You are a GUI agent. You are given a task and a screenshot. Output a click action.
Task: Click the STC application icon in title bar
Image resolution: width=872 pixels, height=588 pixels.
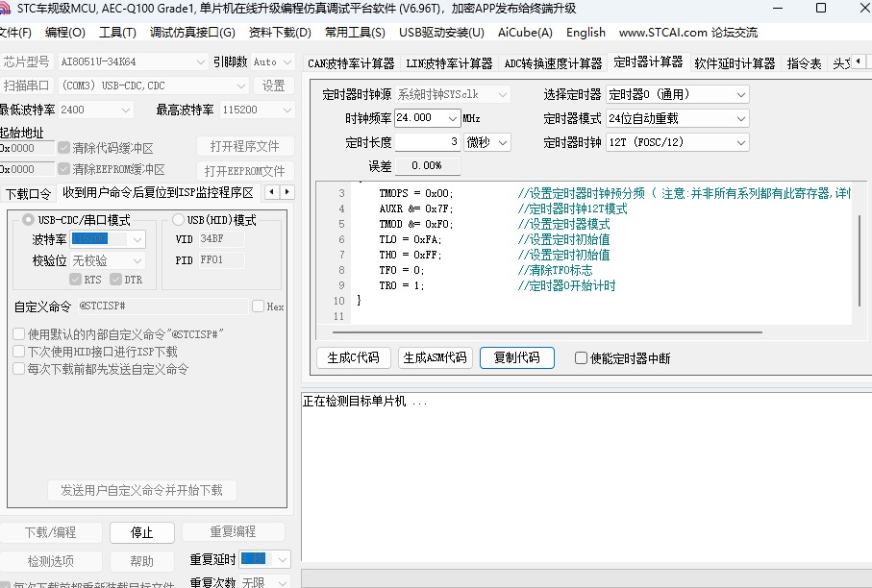pyautogui.click(x=10, y=8)
